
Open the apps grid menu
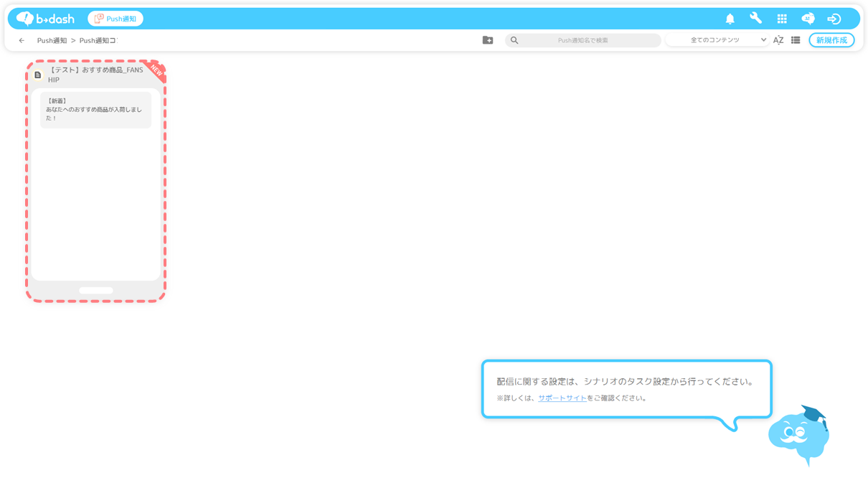tap(782, 19)
